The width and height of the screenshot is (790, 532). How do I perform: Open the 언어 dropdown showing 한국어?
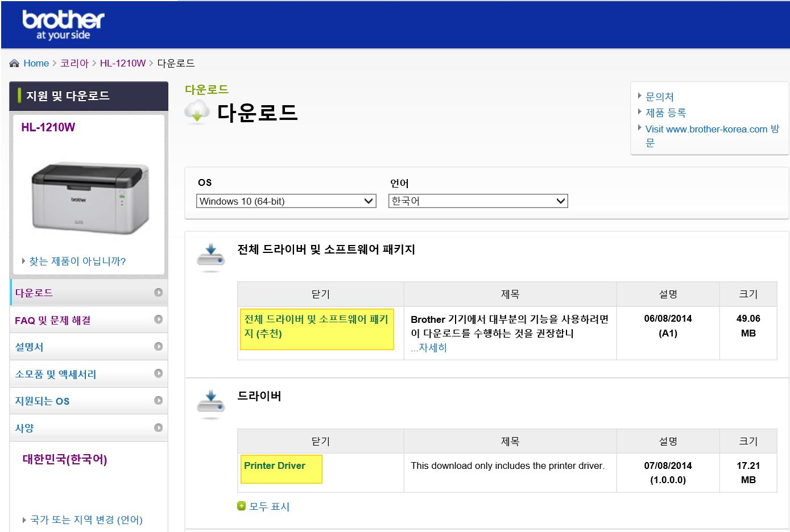tap(478, 201)
